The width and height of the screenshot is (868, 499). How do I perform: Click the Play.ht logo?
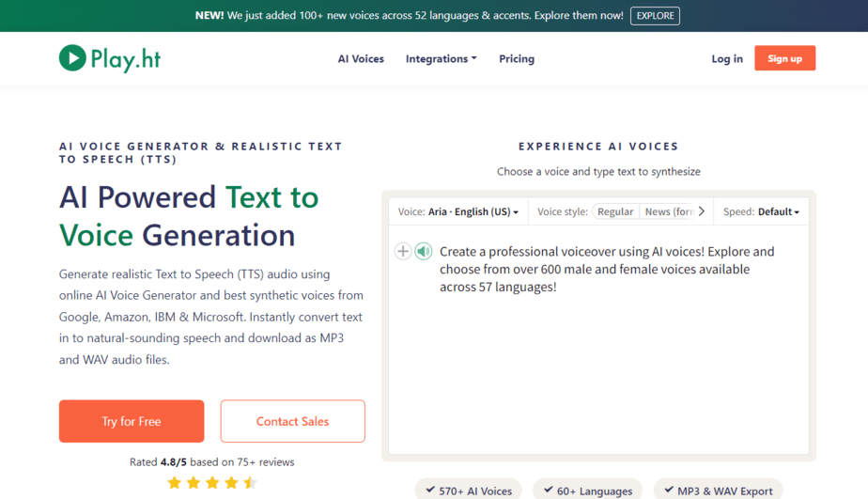pyautogui.click(x=110, y=58)
